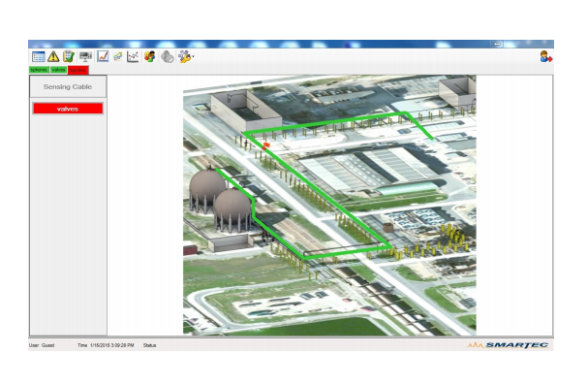Select the red topview tab

(x=78, y=70)
